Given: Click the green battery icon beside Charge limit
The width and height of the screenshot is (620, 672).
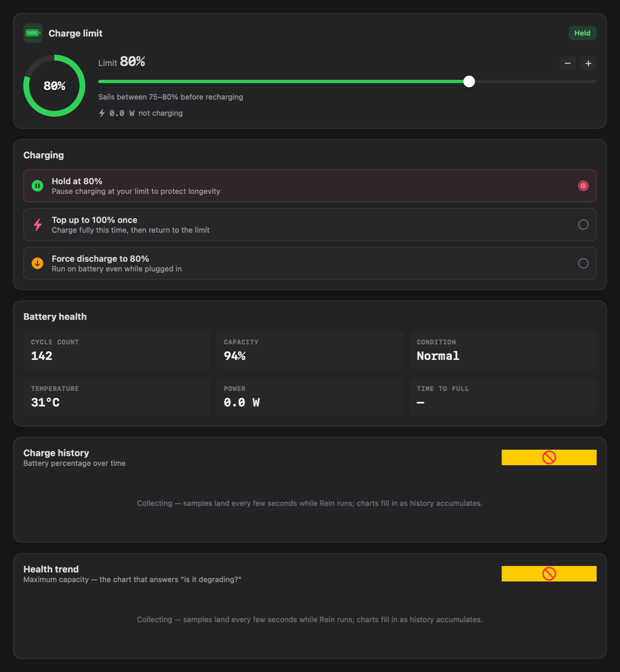Looking at the screenshot, I should [33, 33].
